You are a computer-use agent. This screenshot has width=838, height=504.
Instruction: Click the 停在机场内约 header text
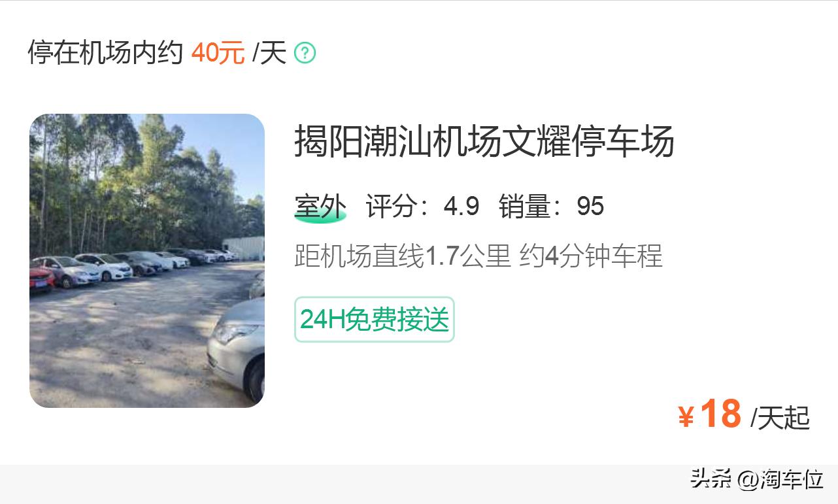coord(105,53)
